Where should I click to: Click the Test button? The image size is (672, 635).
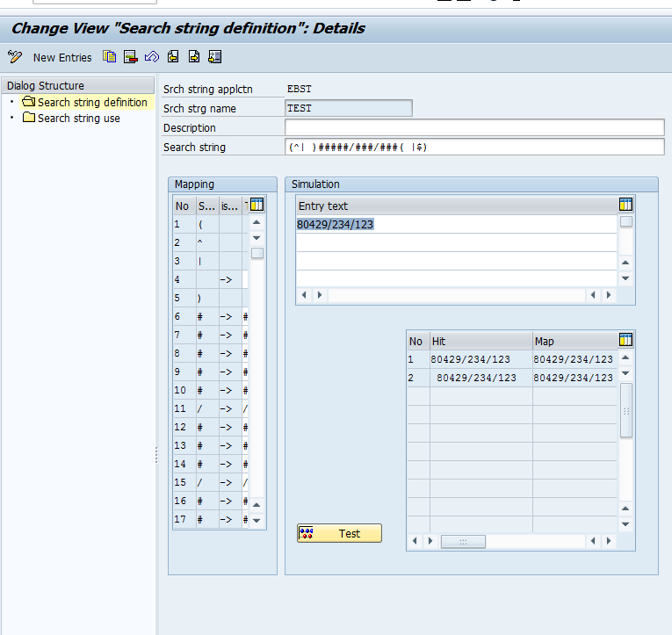pos(339,533)
